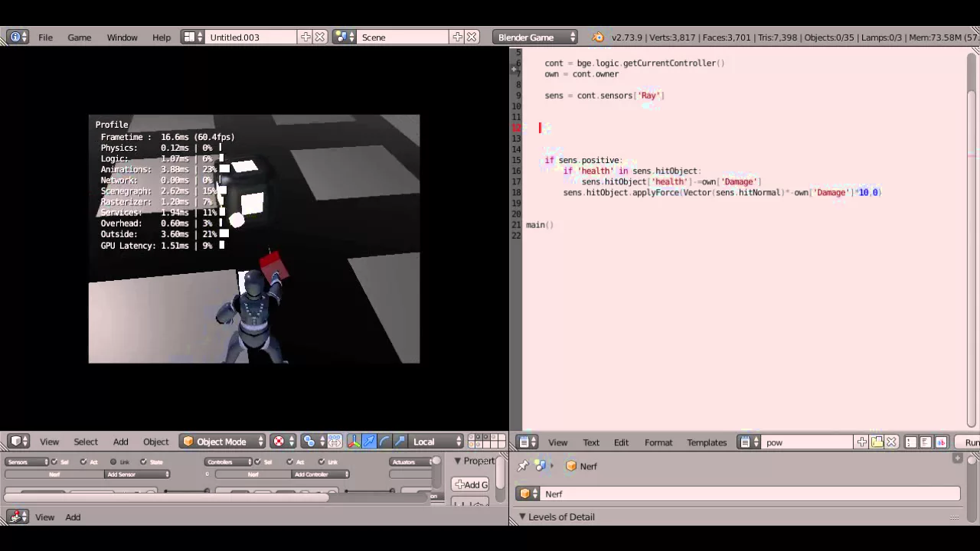980x551 pixels.
Task: Click the pow text name field
Action: click(808, 442)
